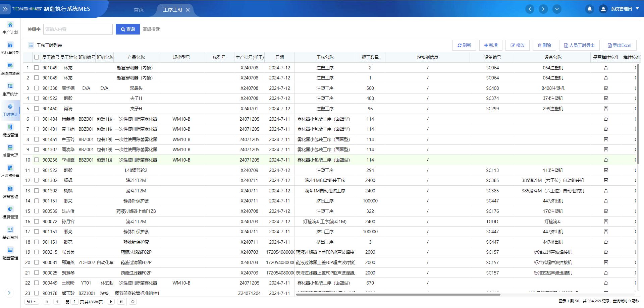Toggle the select-all header checkbox
Screen dimensions: 644x308
click(37, 57)
